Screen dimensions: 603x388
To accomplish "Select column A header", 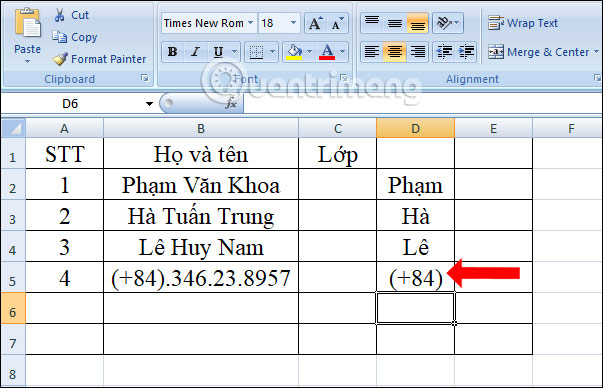I will [x=64, y=128].
